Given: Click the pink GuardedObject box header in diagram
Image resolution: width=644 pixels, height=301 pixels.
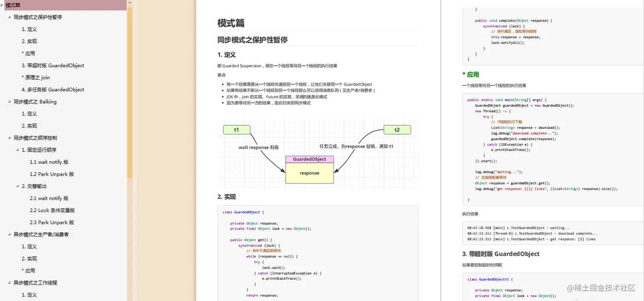Looking at the screenshot, I should pos(310,159).
